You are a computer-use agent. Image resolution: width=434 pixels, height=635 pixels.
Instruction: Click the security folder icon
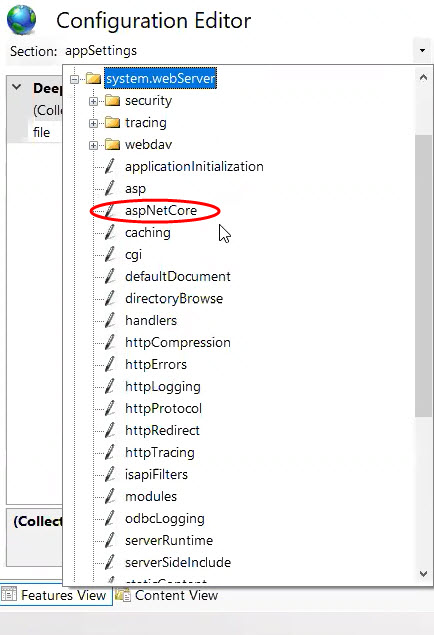pyautogui.click(x=113, y=100)
